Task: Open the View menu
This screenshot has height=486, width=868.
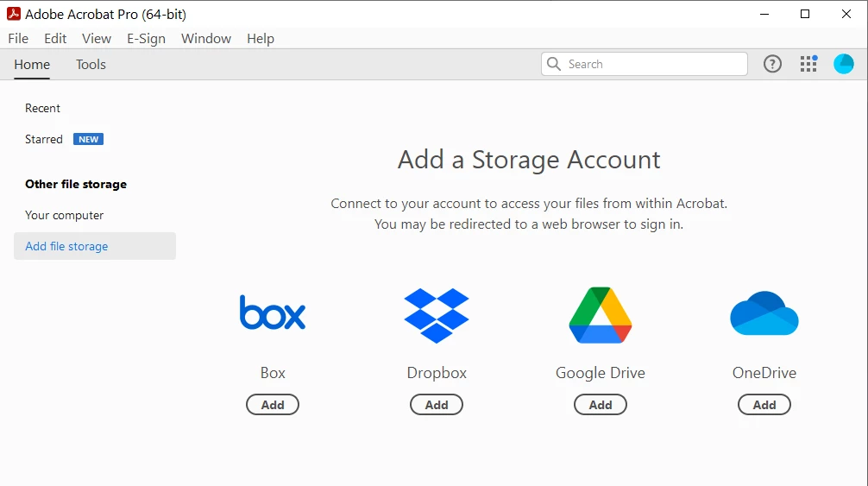Action: (97, 38)
